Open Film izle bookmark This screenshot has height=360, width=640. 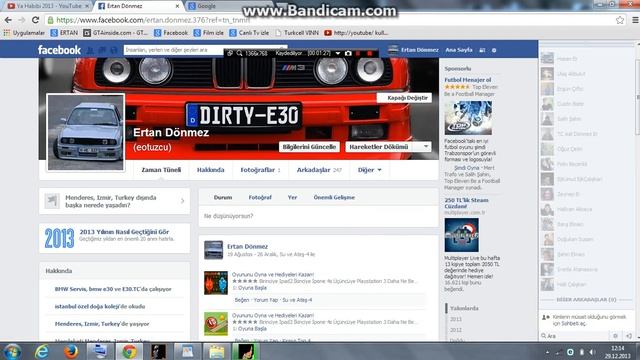pyautogui.click(x=209, y=33)
